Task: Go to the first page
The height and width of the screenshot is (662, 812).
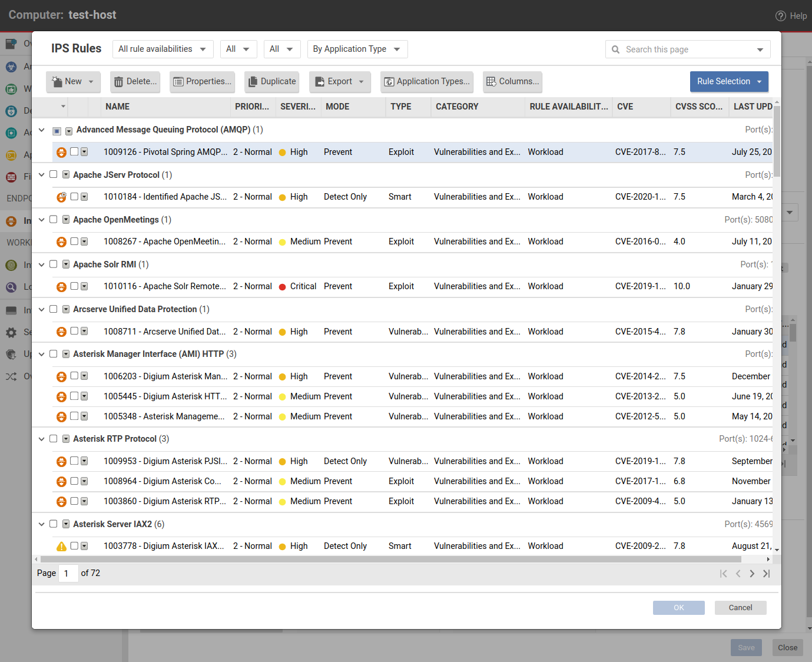Action: coord(724,574)
